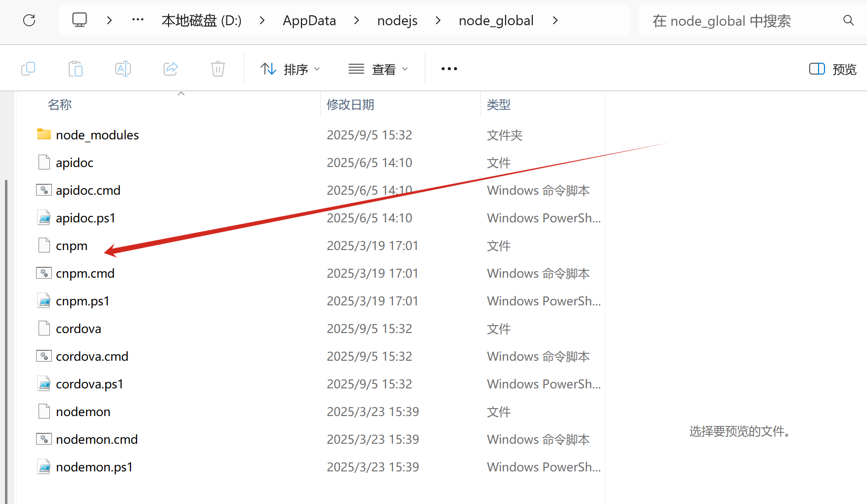Image resolution: width=867 pixels, height=504 pixels.
Task: Click the delete trash can icon
Action: [x=217, y=69]
